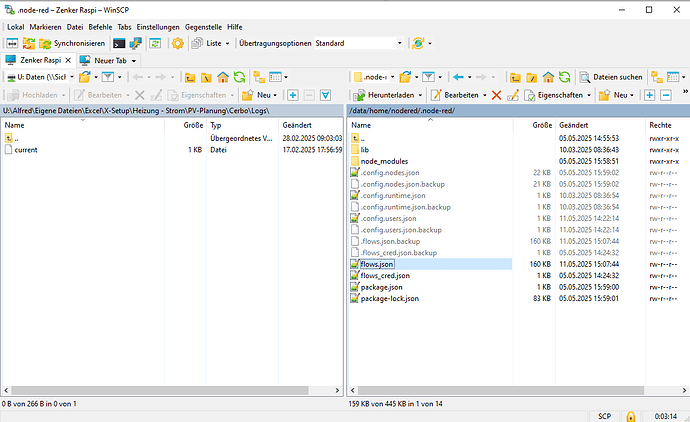This screenshot has height=422, width=690.
Task: Sort local panel by Größe column
Action: pyautogui.click(x=193, y=125)
